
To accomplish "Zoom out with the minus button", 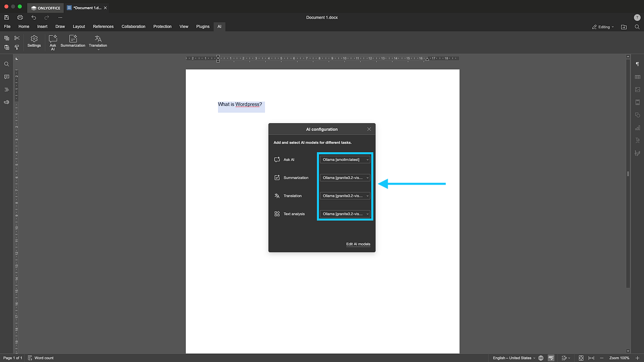I will [603, 358].
